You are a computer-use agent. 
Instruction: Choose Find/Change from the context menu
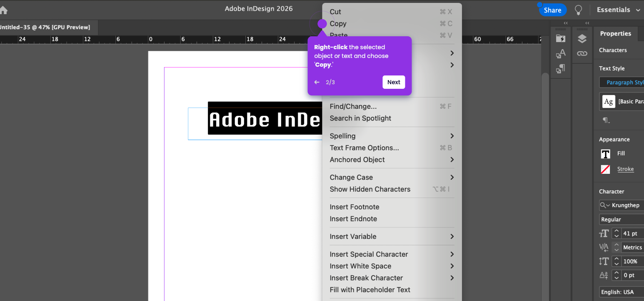[x=392, y=106]
